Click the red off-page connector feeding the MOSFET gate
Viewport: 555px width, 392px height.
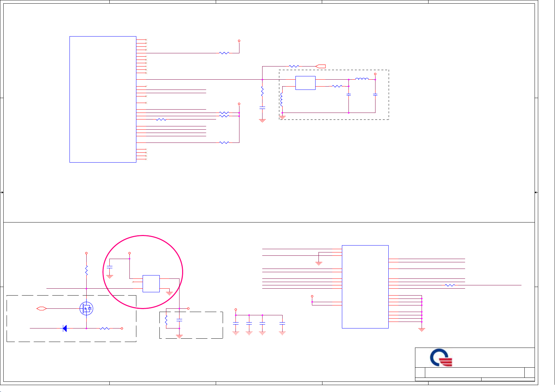pyautogui.click(x=42, y=308)
